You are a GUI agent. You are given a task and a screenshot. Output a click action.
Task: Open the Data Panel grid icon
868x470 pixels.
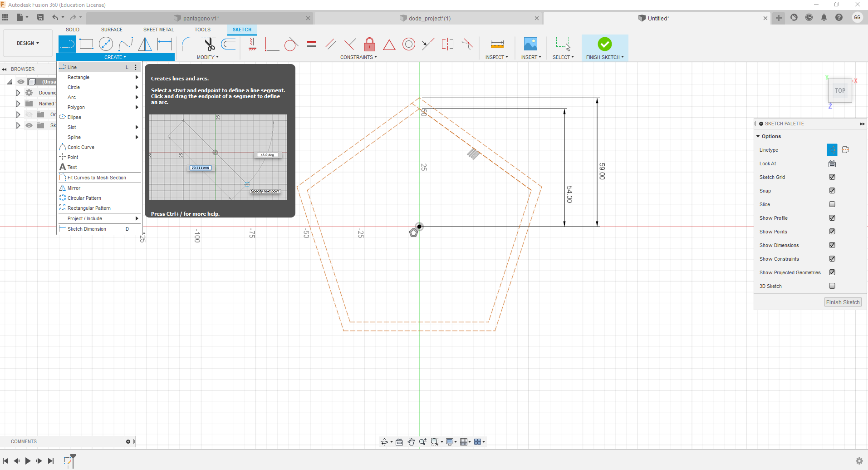5,17
